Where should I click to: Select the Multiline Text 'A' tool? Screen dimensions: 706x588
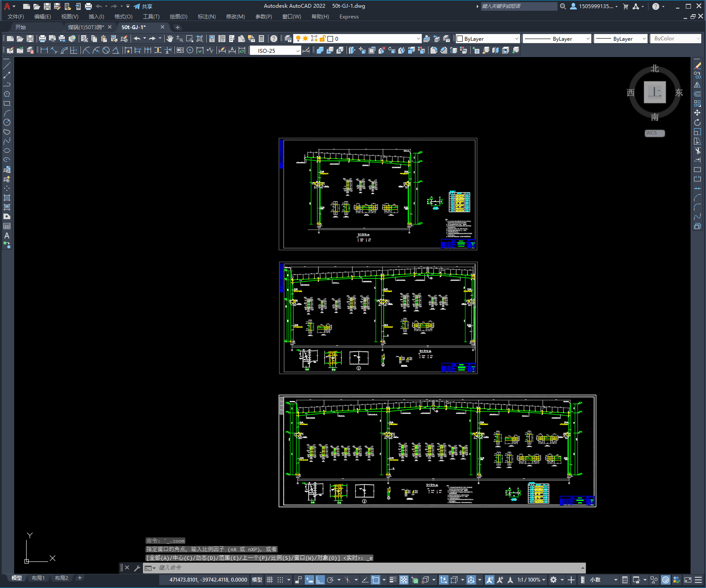pyautogui.click(x=7, y=235)
